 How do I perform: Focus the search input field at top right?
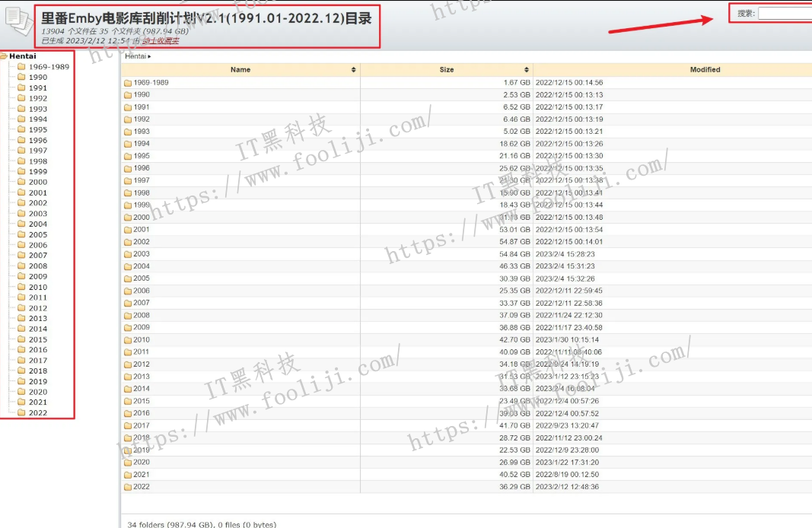click(784, 13)
